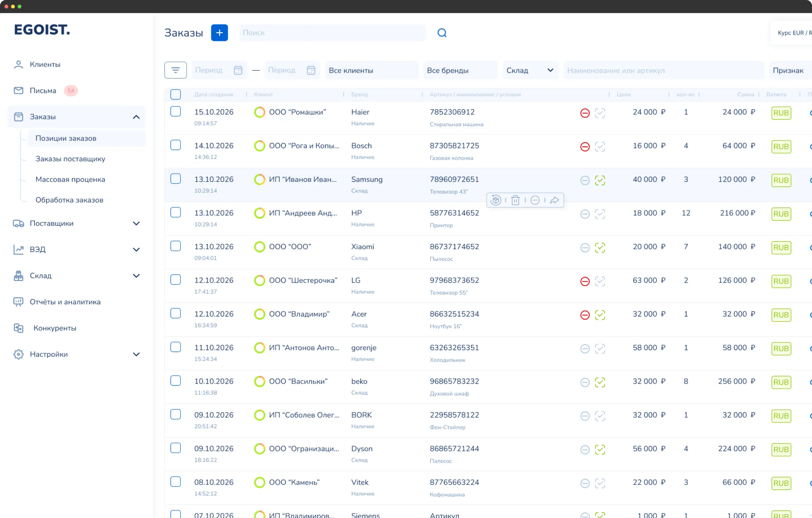This screenshot has height=518, width=812.
Task: Open the Все бренды dropdown
Action: [x=460, y=70]
